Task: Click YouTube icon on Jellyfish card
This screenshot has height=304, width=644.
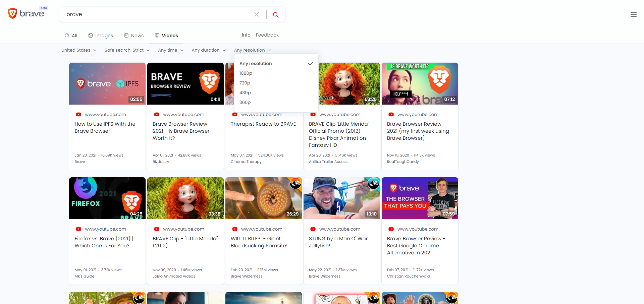Action: point(313,229)
